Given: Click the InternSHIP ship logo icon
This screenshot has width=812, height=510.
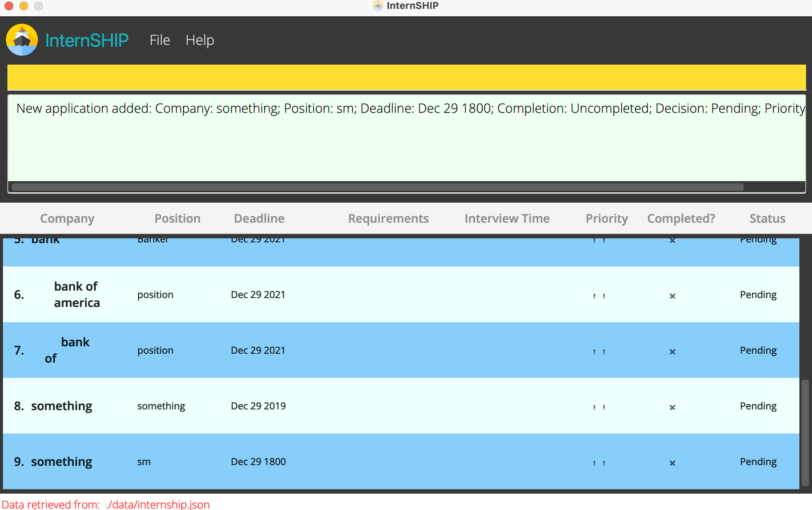Looking at the screenshot, I should [22, 40].
